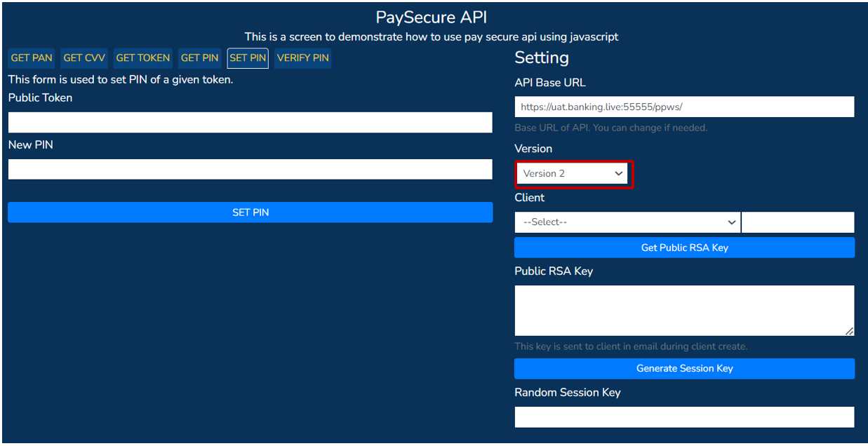Viewport: 868px width, 446px height.
Task: Switch to the GET CVV tab
Action: click(84, 58)
